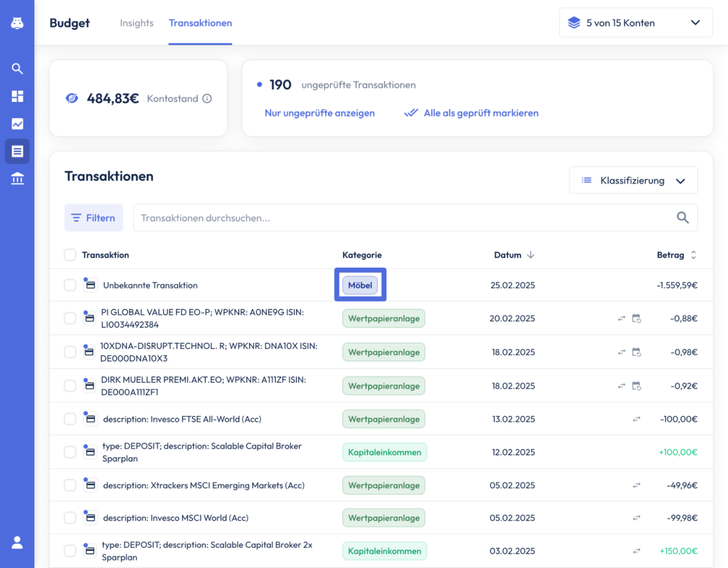Change Wertpapieranlage category for PI GLOBAL VALUE row
The width and height of the screenshot is (728, 568).
click(383, 318)
